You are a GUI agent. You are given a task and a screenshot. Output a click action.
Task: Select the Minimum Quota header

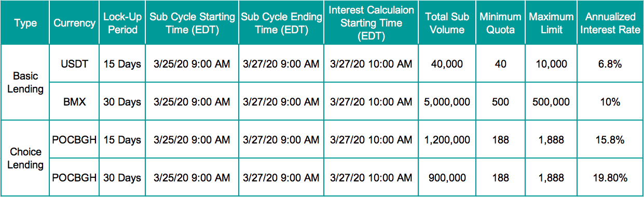[x=500, y=23]
